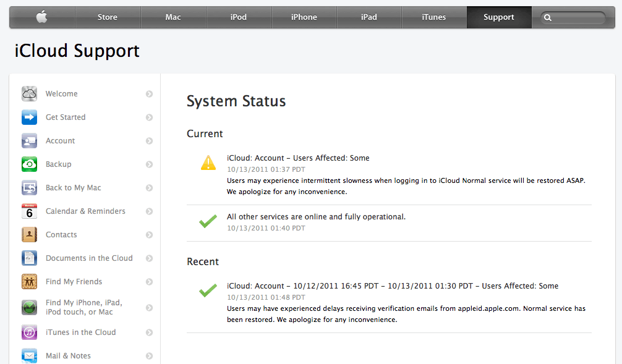Viewport: 622px width, 364px height.
Task: Open the Welcome cloud icon
Action: 29,93
